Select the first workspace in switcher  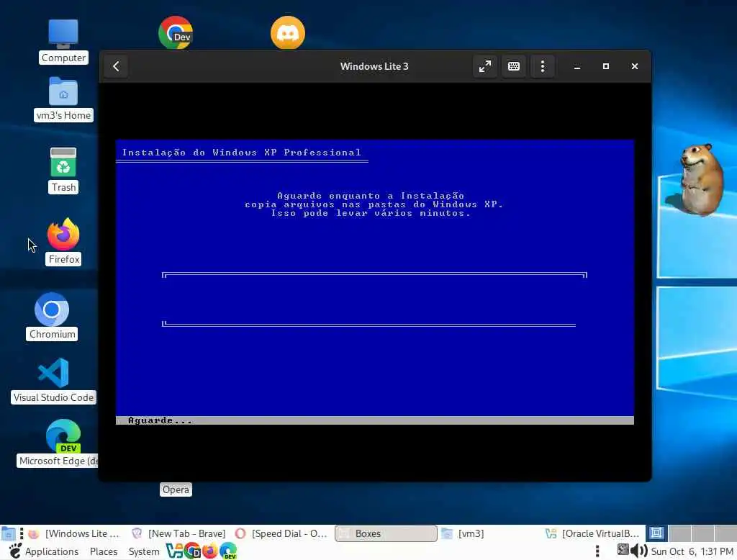pyautogui.click(x=656, y=533)
